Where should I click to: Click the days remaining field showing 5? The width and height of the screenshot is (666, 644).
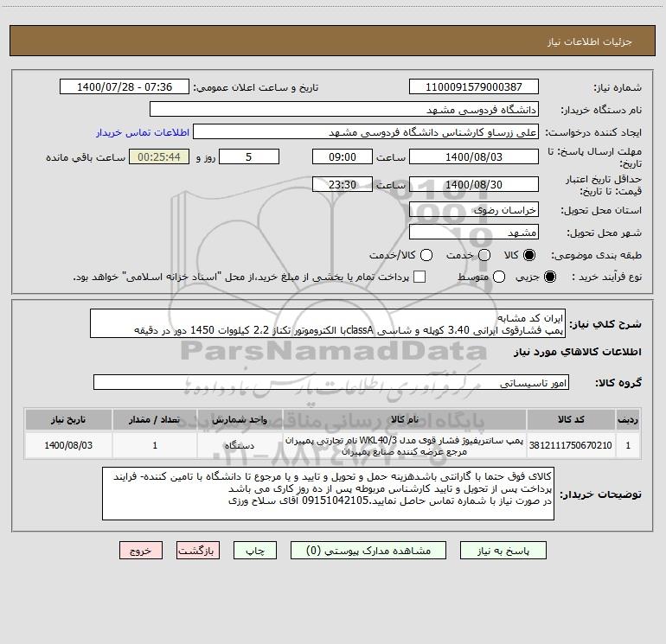(249, 156)
